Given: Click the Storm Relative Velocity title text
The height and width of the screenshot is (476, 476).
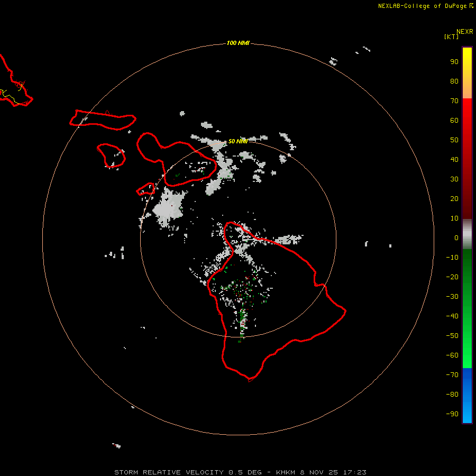Looking at the screenshot, I should [170, 472].
